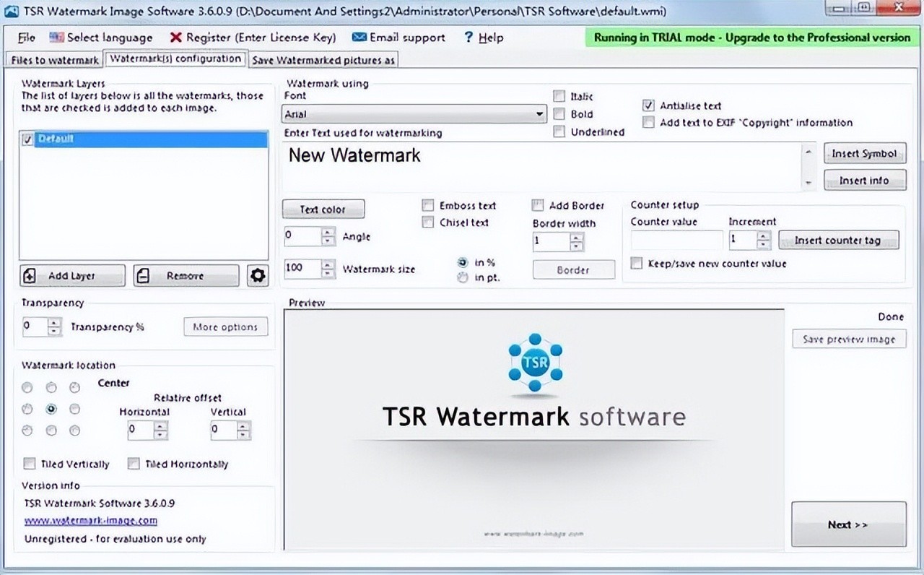Uncheck Antialise text option
Viewport: 924px width, 575px height.
point(648,105)
